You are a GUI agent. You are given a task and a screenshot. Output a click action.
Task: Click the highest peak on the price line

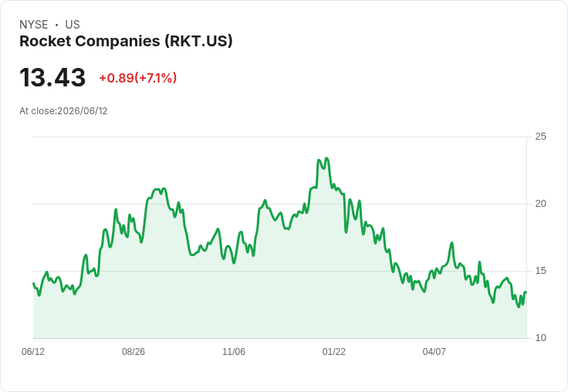(326, 158)
